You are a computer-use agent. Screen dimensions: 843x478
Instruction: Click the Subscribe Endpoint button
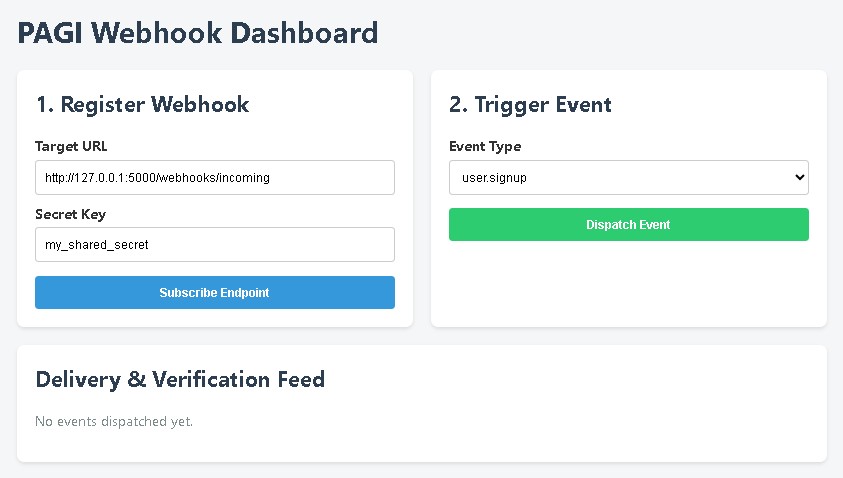click(x=215, y=292)
